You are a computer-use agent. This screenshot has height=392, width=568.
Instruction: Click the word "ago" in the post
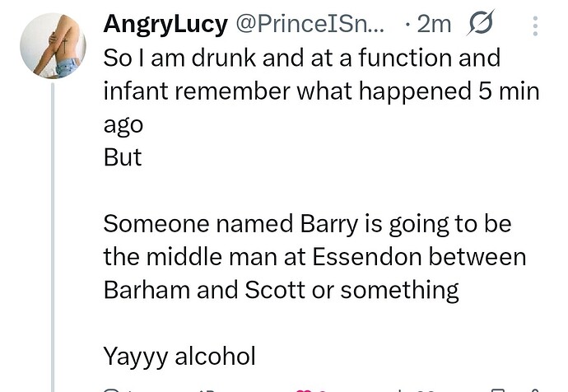click(123, 124)
